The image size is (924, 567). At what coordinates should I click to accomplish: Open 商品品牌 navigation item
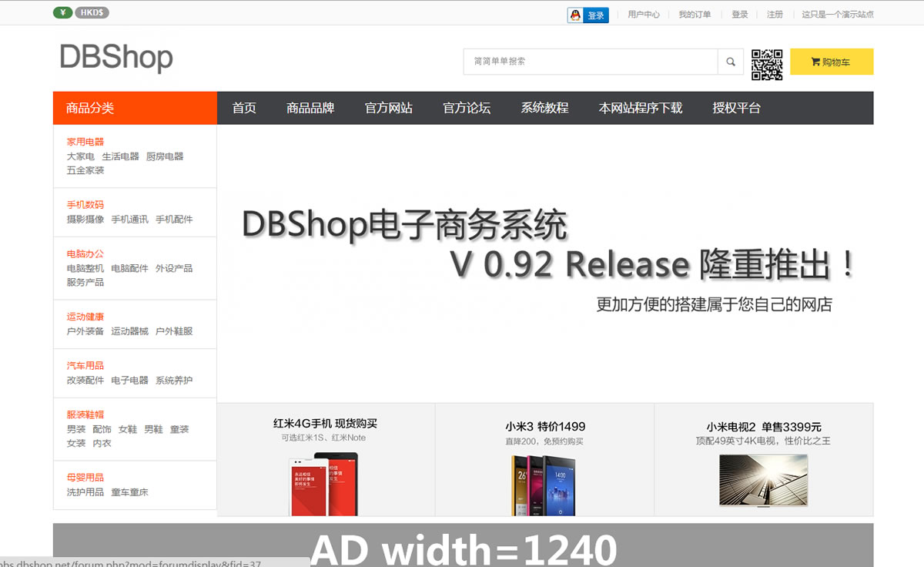pos(310,108)
